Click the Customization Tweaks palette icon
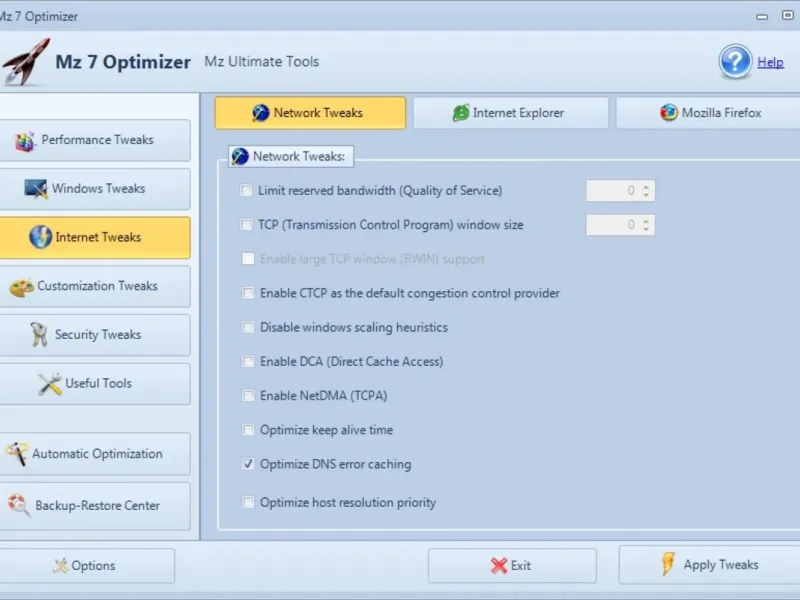800x600 pixels. (x=21, y=287)
